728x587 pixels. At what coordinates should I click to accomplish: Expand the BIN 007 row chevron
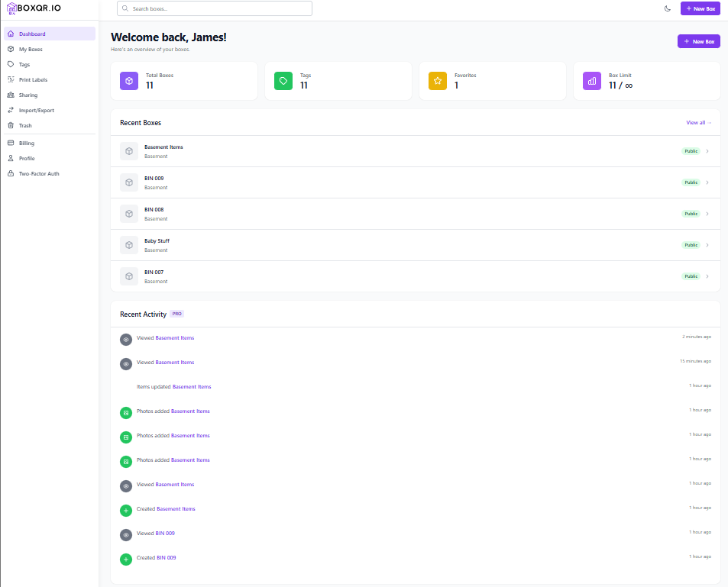(x=707, y=276)
